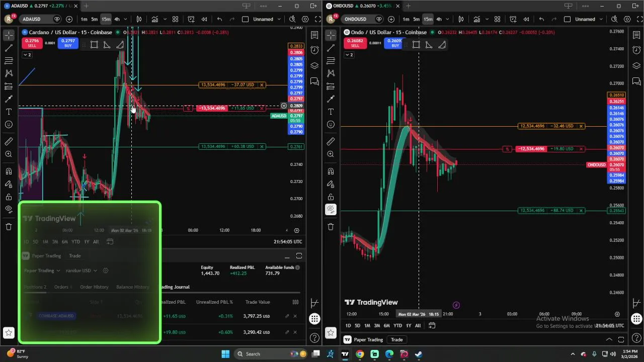Select the ruler measure tool in ADAUSD sidebar

9,142
